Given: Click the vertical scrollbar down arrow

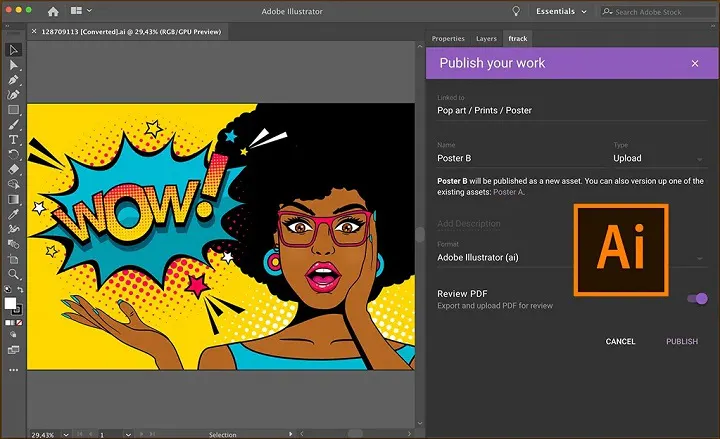Looking at the screenshot, I should 420,423.
